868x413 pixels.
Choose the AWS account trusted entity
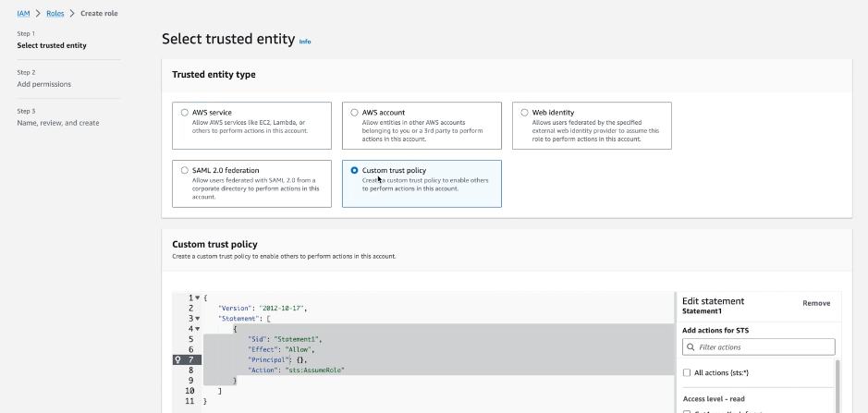(x=355, y=113)
